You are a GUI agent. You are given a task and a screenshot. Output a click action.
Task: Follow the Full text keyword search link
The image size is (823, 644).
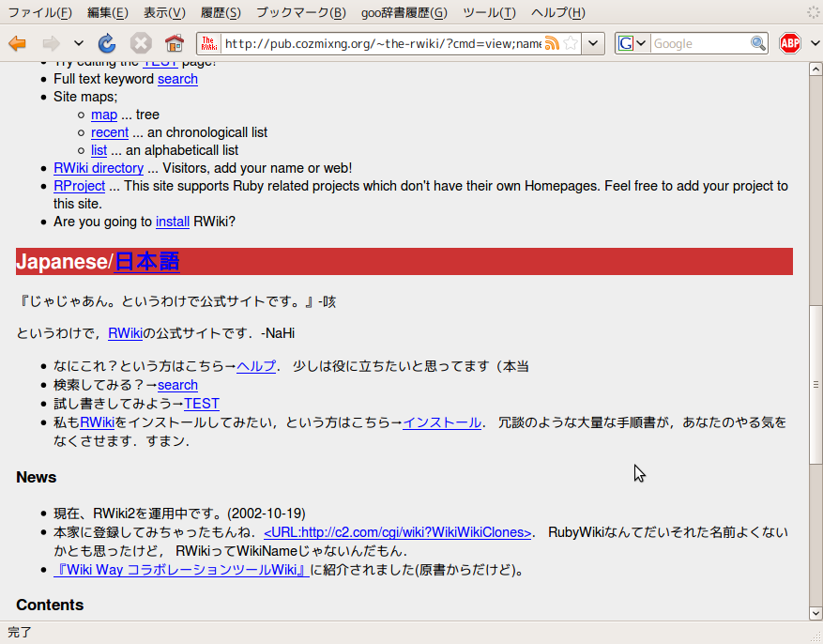pos(178,79)
